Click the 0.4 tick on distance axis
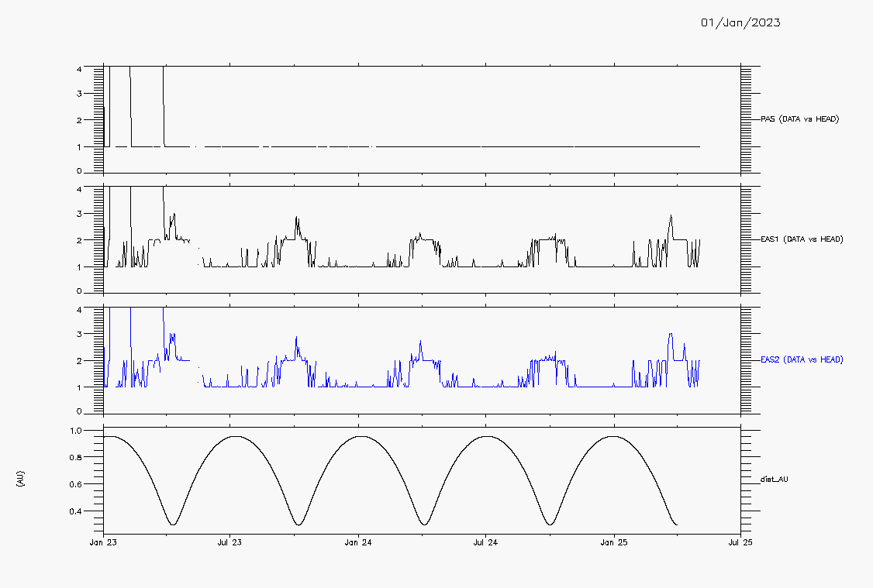The height and width of the screenshot is (588, 873). point(76,511)
